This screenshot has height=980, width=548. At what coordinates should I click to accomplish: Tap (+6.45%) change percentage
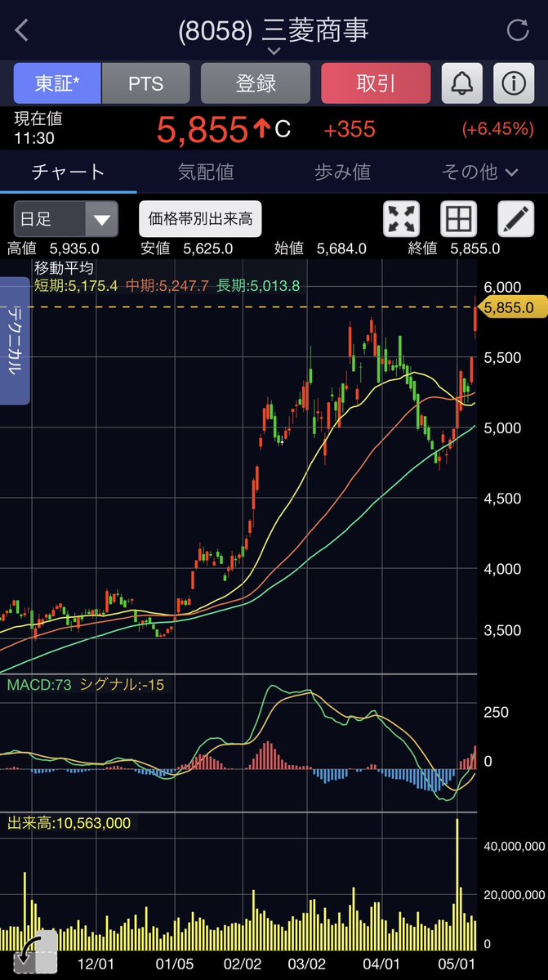click(x=498, y=129)
